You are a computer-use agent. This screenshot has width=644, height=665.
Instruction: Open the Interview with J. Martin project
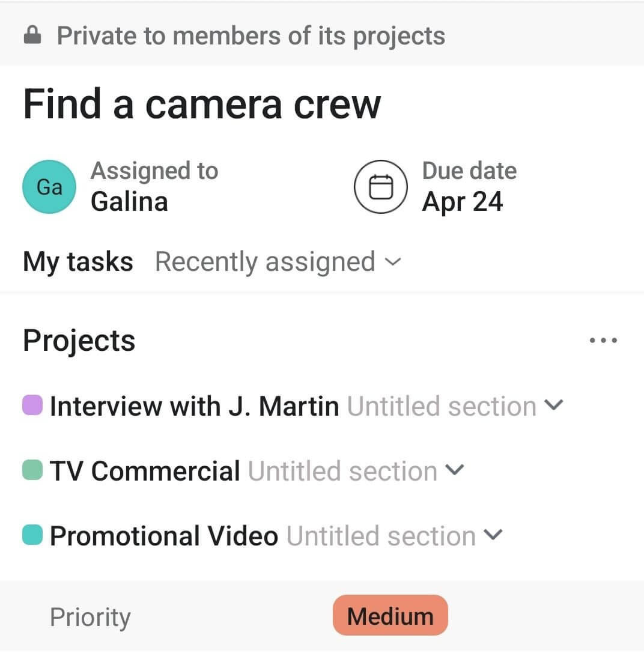click(194, 406)
